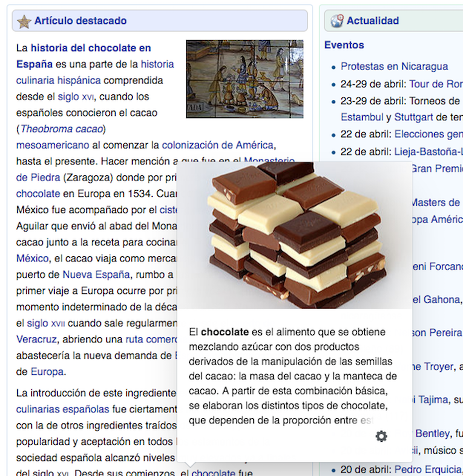Open the Theobroma cacao link
Viewport: 463px width, 476px height.
pyautogui.click(x=61, y=129)
